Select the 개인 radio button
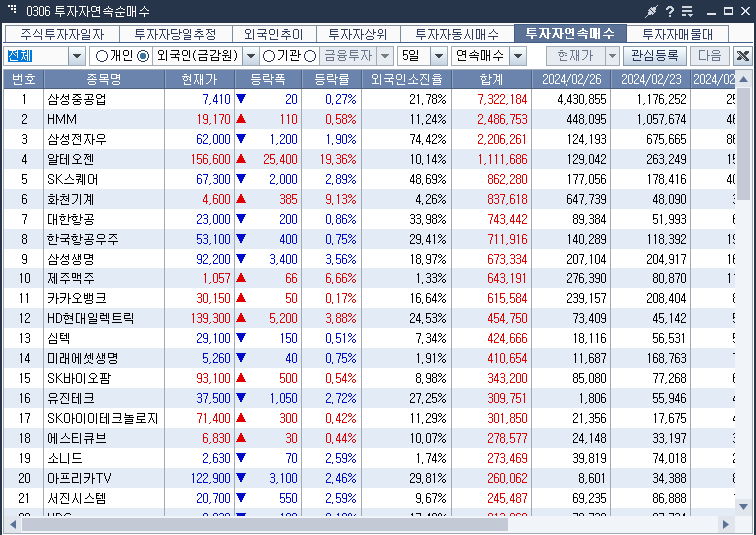Screen dimensions: 756x535 coord(102,56)
